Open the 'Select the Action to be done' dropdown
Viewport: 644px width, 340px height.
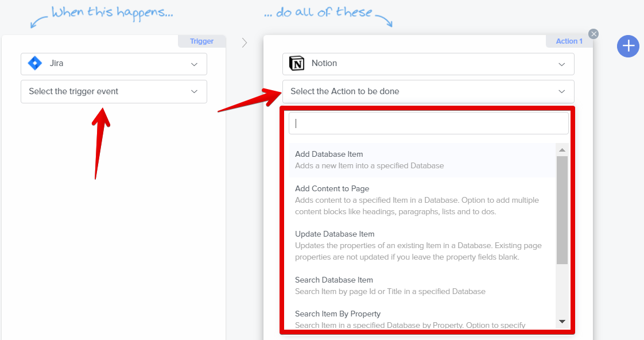click(428, 91)
